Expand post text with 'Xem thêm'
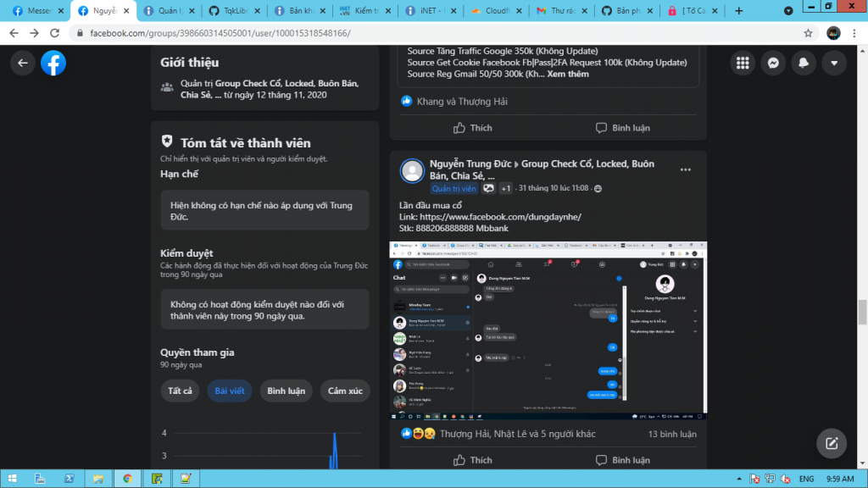This screenshot has width=868, height=488. (x=567, y=74)
